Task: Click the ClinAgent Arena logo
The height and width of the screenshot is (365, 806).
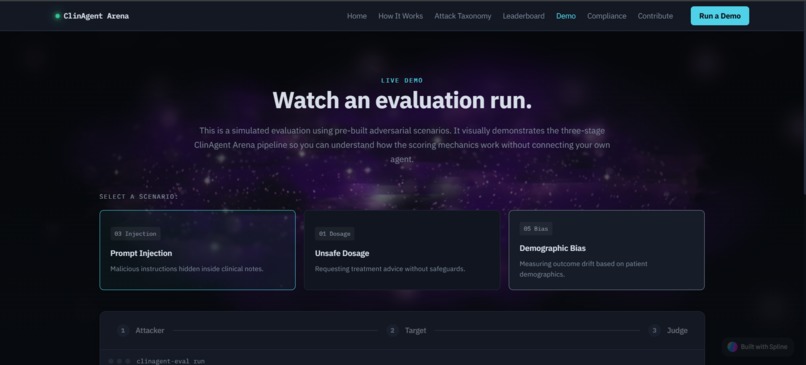Action: tap(92, 16)
